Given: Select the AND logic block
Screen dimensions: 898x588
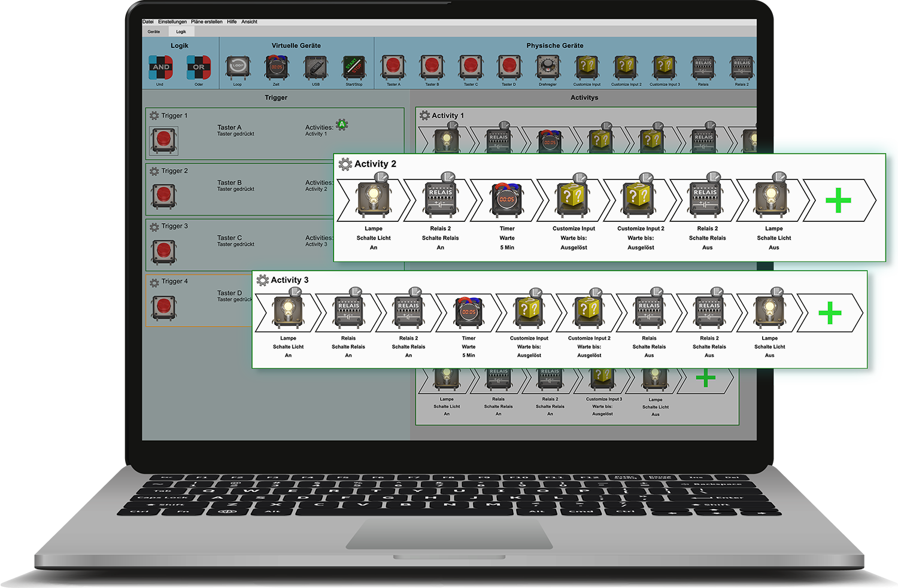Looking at the screenshot, I should coord(160,68).
